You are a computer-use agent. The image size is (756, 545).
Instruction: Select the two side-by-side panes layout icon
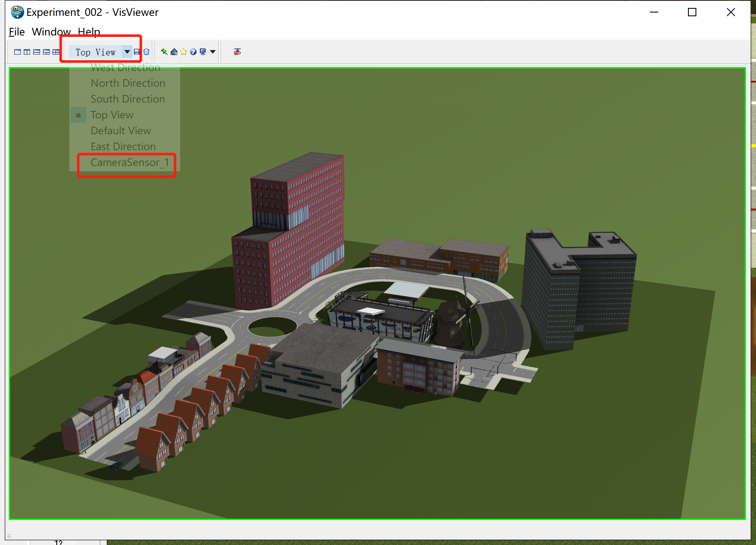27,52
